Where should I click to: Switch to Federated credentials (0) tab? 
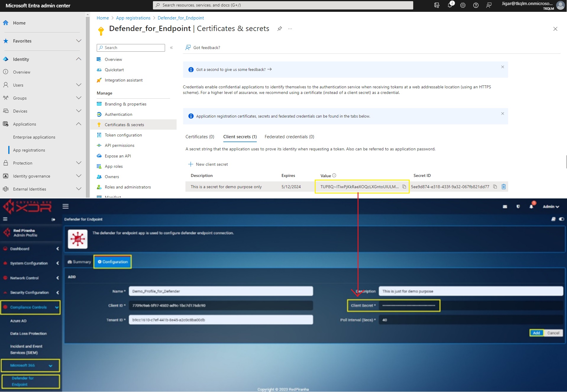coord(289,137)
